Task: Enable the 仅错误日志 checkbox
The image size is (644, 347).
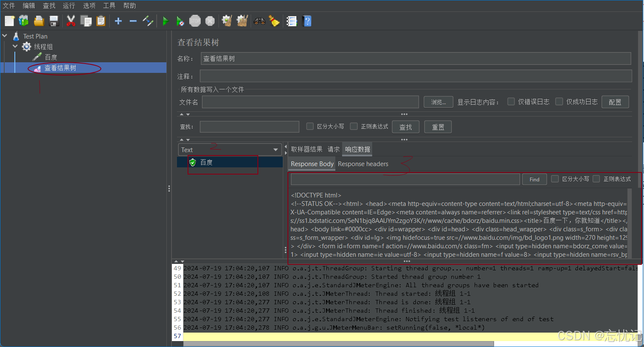Action: point(511,102)
